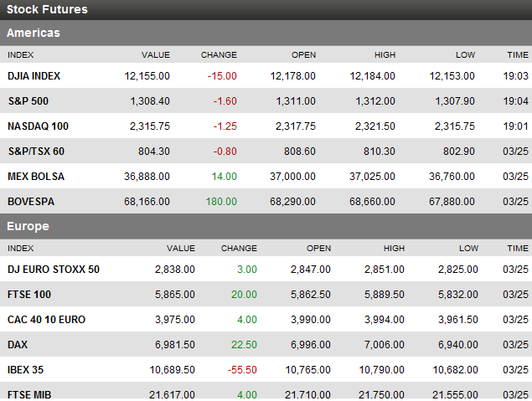Select the FTSE 100 change 20.00
The height and width of the screenshot is (401, 532).
coord(245,294)
